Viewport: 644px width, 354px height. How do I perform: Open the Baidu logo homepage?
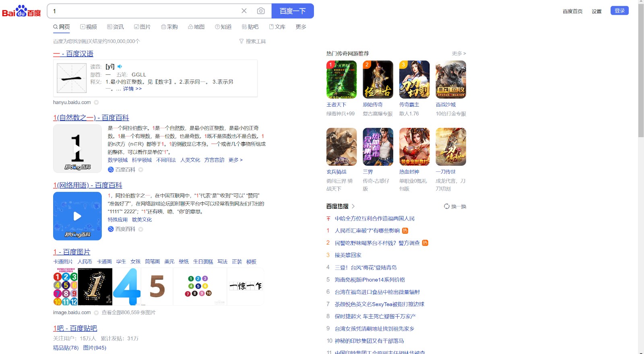click(21, 11)
